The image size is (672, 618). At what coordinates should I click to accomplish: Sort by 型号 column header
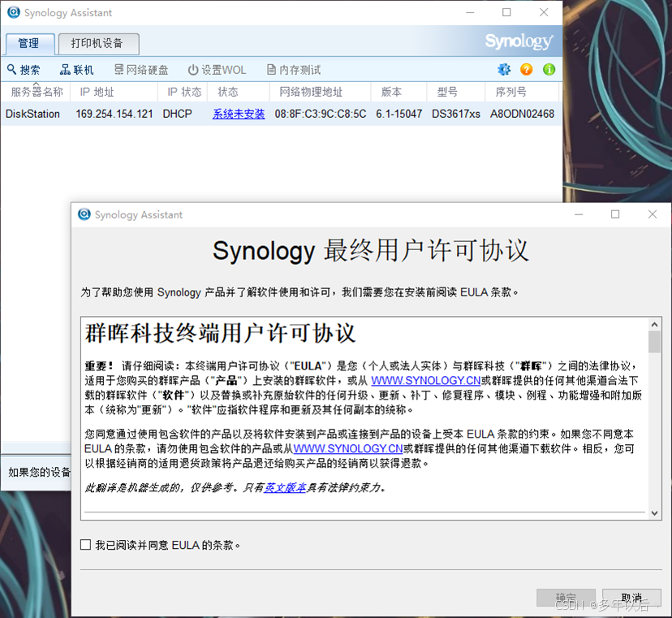(455, 92)
